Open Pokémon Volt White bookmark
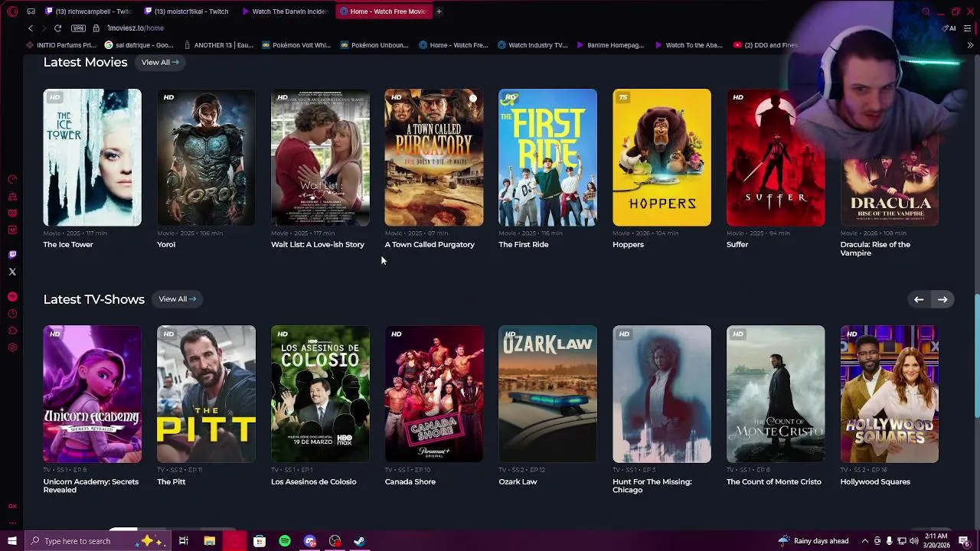The image size is (980, 551). click(296, 45)
